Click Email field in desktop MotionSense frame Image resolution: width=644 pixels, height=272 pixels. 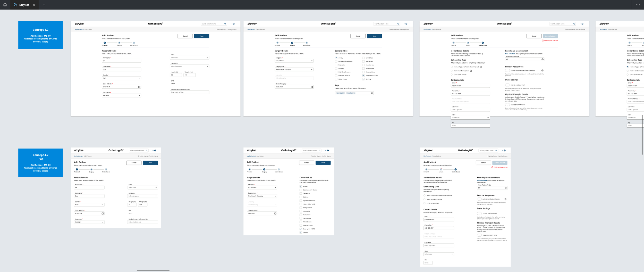point(470,86)
